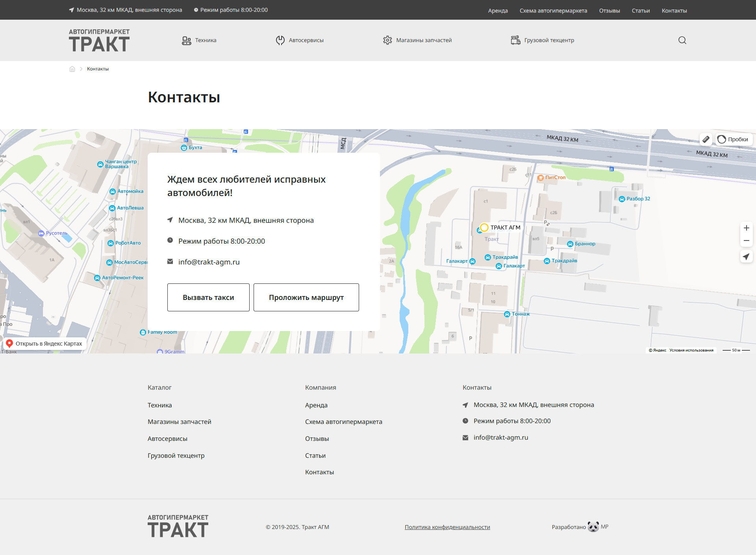Click the Тракдрайв marker near Браннор
The height and width of the screenshot is (555, 756).
click(547, 261)
